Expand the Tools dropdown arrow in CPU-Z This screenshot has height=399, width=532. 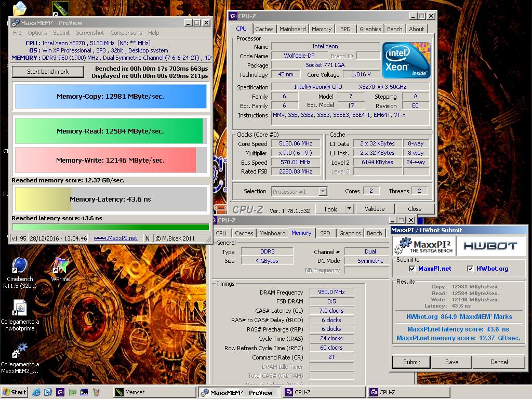click(349, 209)
